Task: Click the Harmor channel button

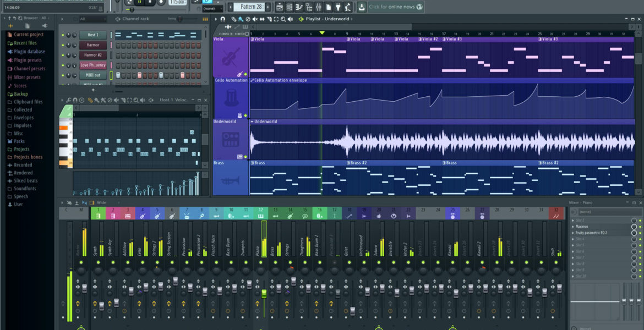Action: click(93, 45)
